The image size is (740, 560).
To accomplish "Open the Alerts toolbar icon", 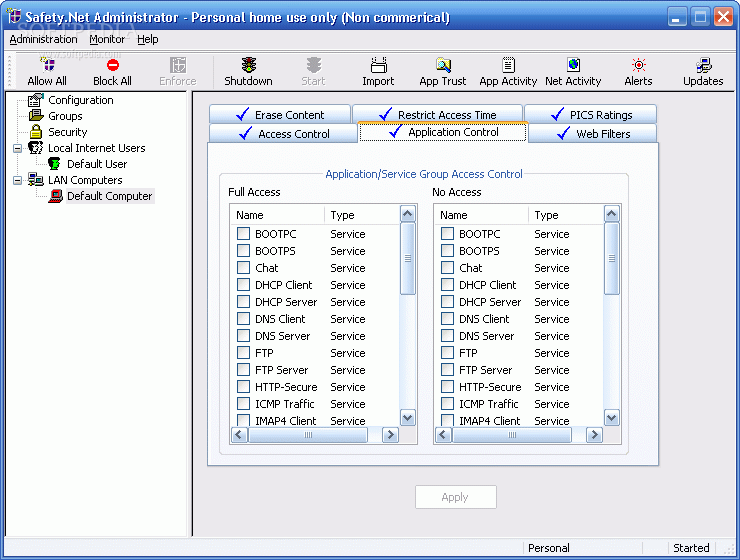I will (639, 65).
